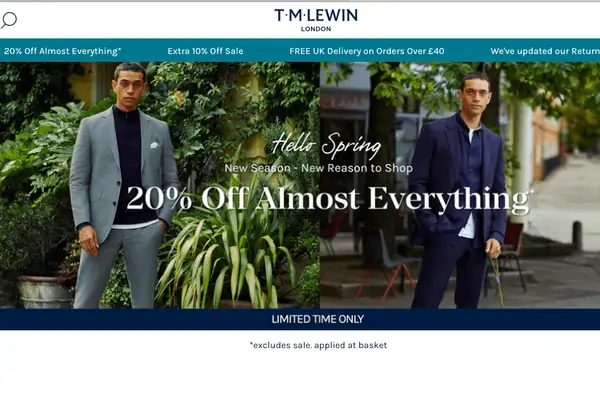Click the large 20% Off Almost Everything headline
600x400 pixels.
click(328, 199)
